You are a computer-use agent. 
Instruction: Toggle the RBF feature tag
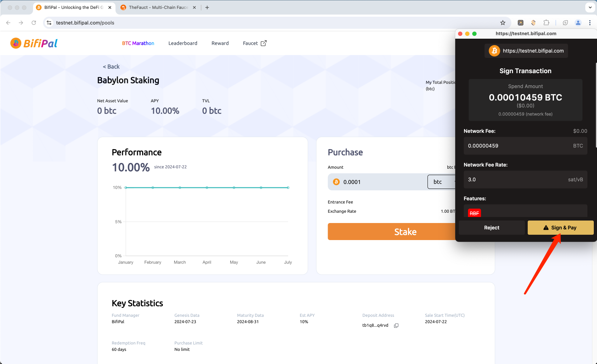pyautogui.click(x=474, y=213)
